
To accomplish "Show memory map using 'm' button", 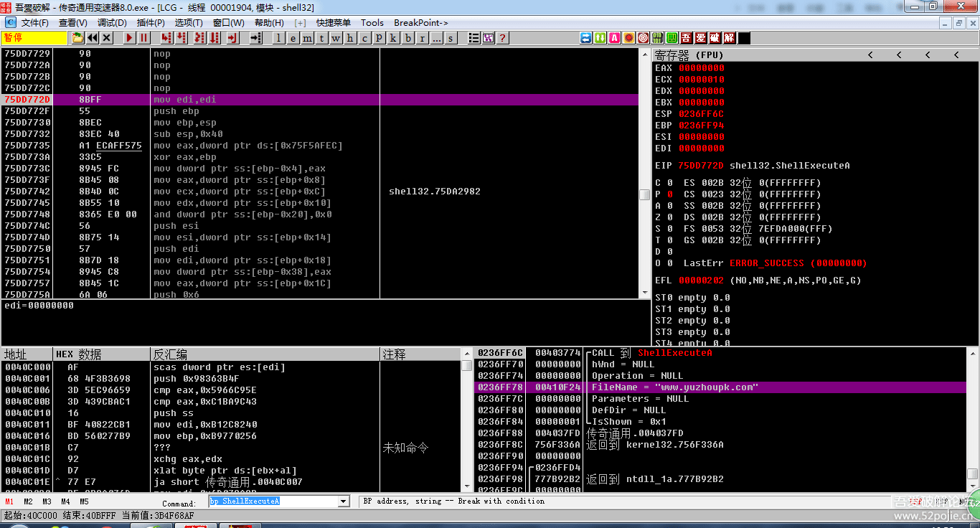I will click(x=307, y=38).
